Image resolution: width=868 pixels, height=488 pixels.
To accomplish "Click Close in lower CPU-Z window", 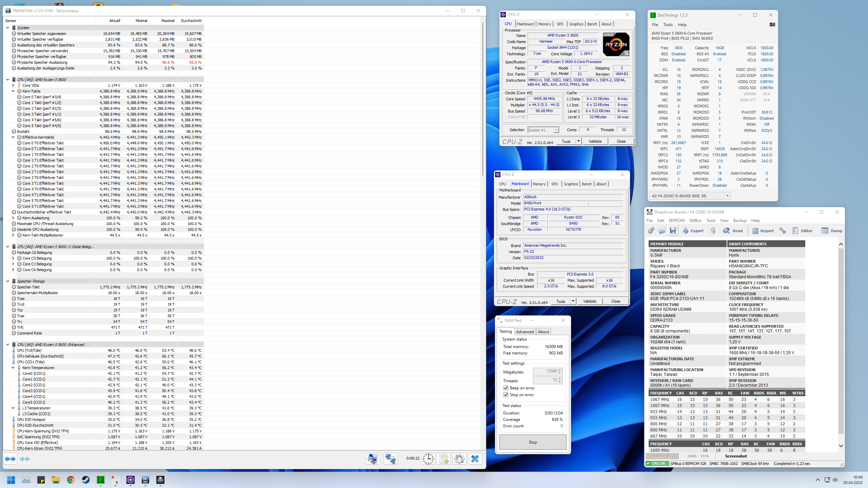I will pos(616,301).
